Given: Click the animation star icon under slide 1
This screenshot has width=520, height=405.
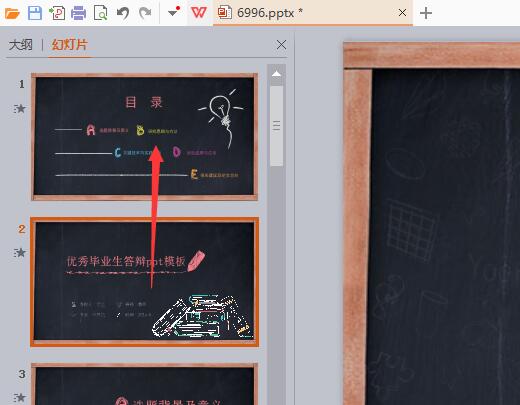Looking at the screenshot, I should pyautogui.click(x=20, y=108).
